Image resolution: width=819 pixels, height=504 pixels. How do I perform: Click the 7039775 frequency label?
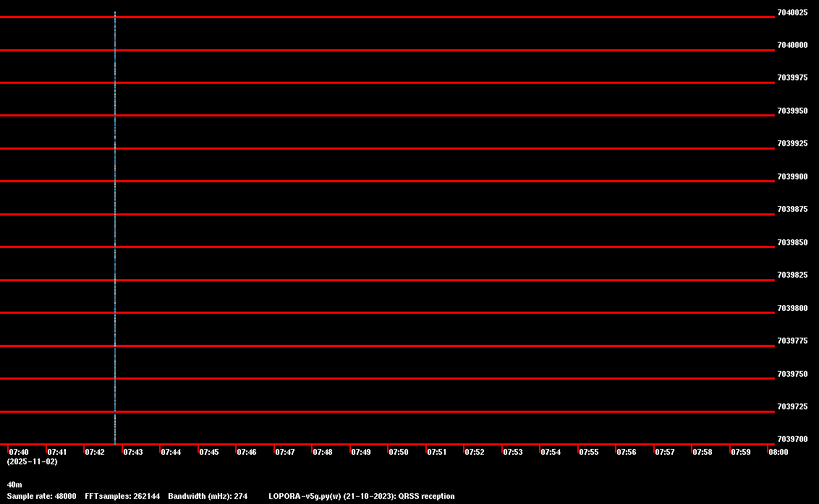pos(792,341)
